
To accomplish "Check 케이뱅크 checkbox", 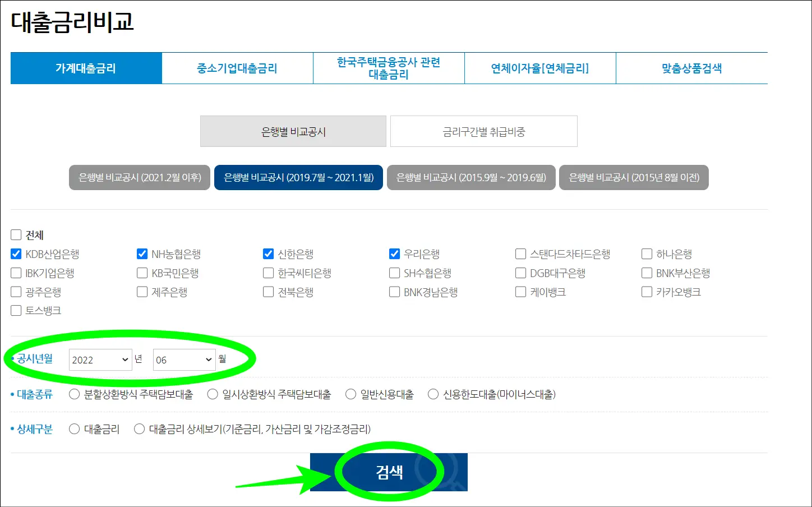I will 521,292.
